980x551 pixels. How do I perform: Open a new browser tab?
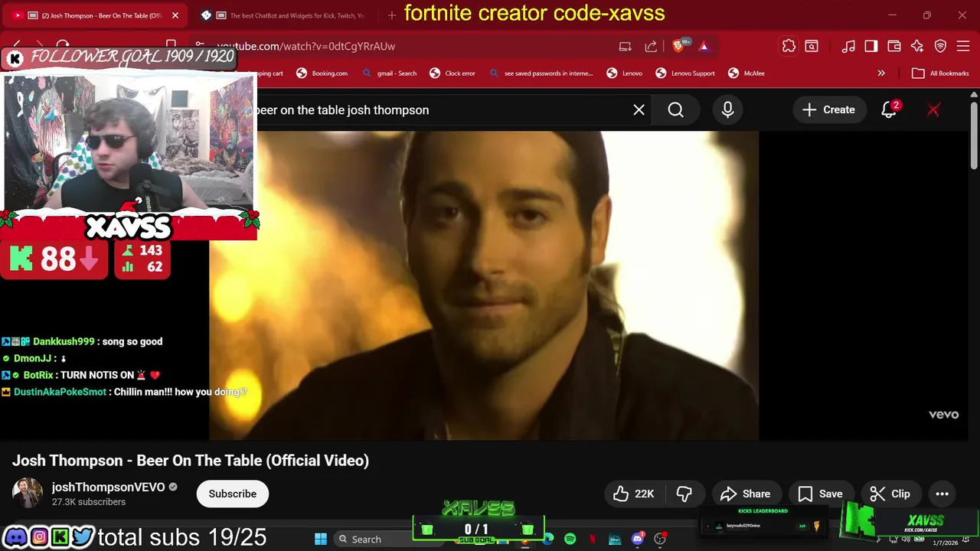click(x=392, y=15)
